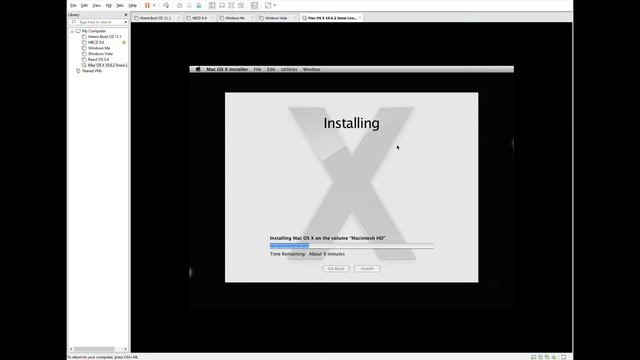640x360 pixels.
Task: Open the VMware Tabs menu
Action: click(120, 5)
